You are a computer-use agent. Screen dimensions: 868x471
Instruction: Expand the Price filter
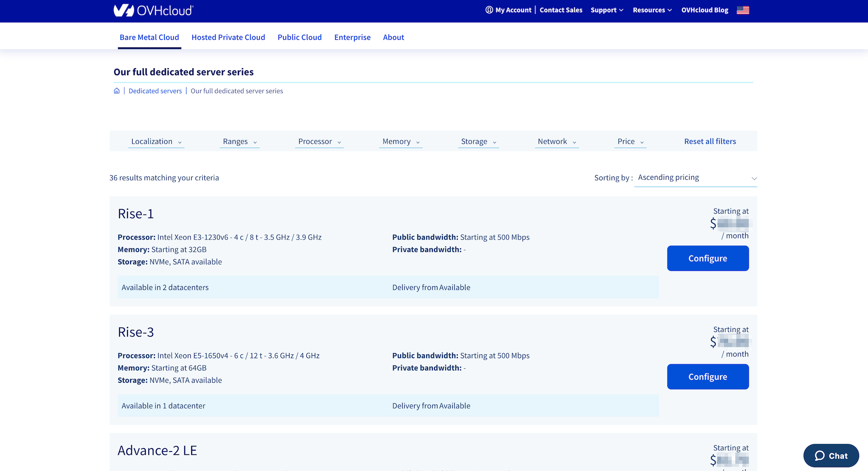pyautogui.click(x=630, y=142)
